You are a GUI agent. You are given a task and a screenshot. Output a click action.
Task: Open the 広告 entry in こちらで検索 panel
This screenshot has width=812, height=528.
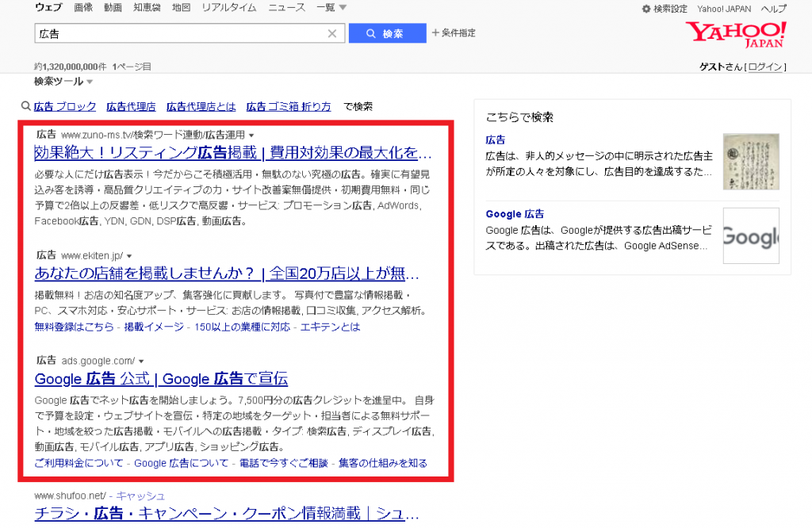point(496,140)
